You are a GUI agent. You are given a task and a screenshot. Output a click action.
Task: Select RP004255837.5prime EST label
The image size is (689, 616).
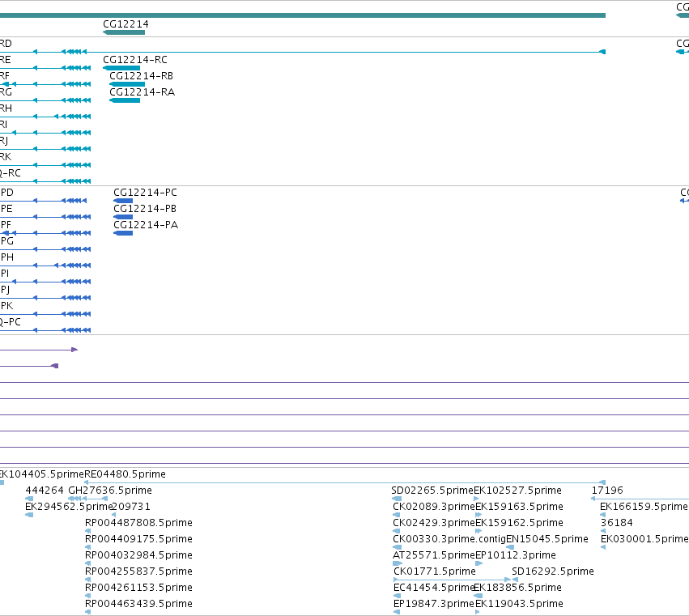click(x=138, y=571)
